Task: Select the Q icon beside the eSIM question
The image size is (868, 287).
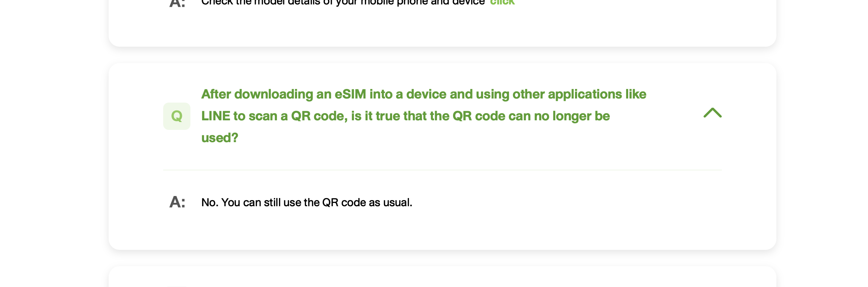Action: (x=177, y=116)
